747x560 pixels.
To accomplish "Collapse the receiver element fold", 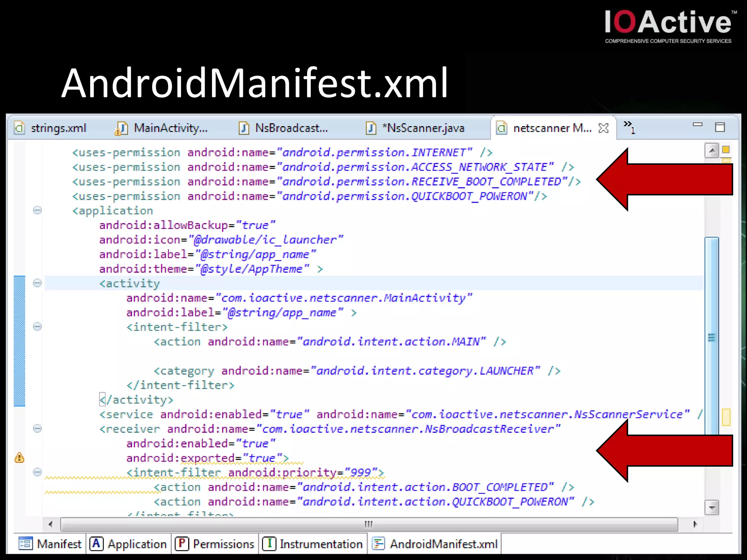I will click(37, 428).
